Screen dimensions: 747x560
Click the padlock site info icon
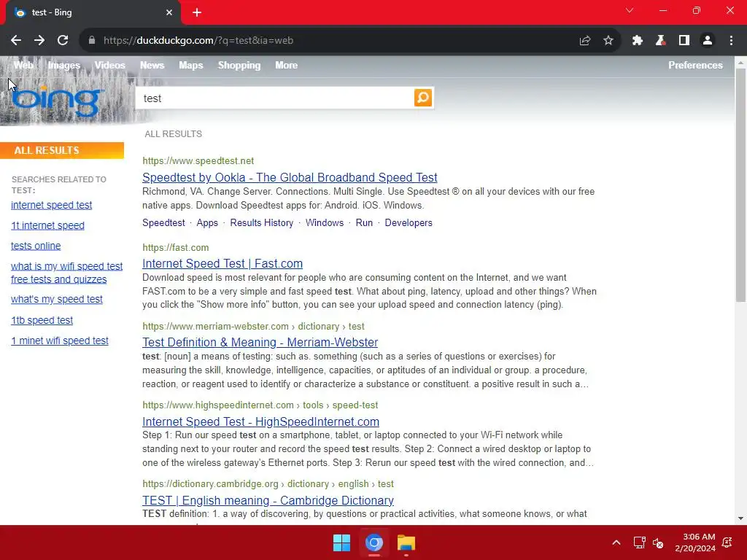[x=92, y=41]
